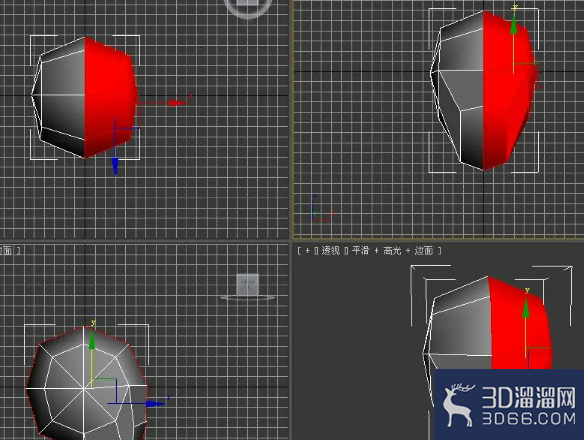Select the blue downward axis arrow in top-left viewport
The image size is (584, 440).
click(115, 166)
